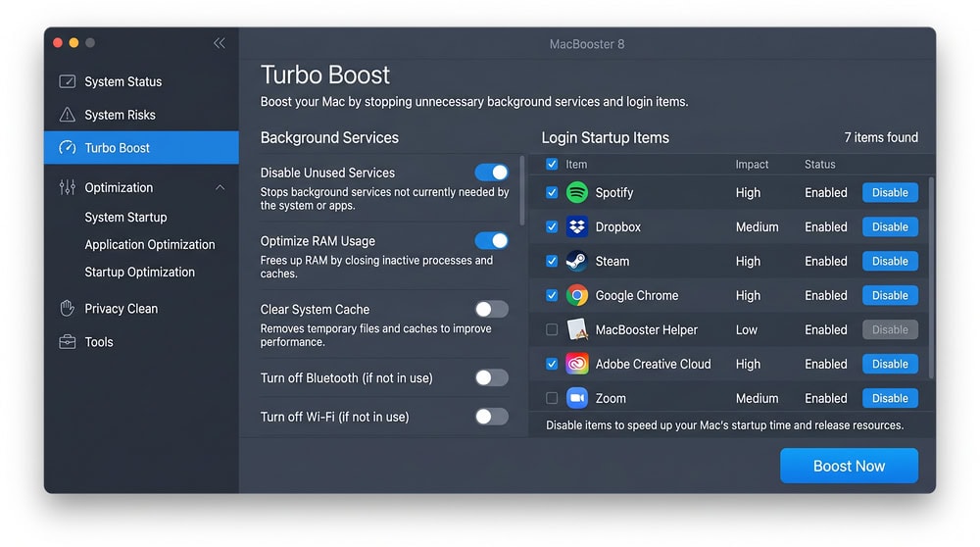Disable Dropbox login item
980x547 pixels.
tap(890, 226)
